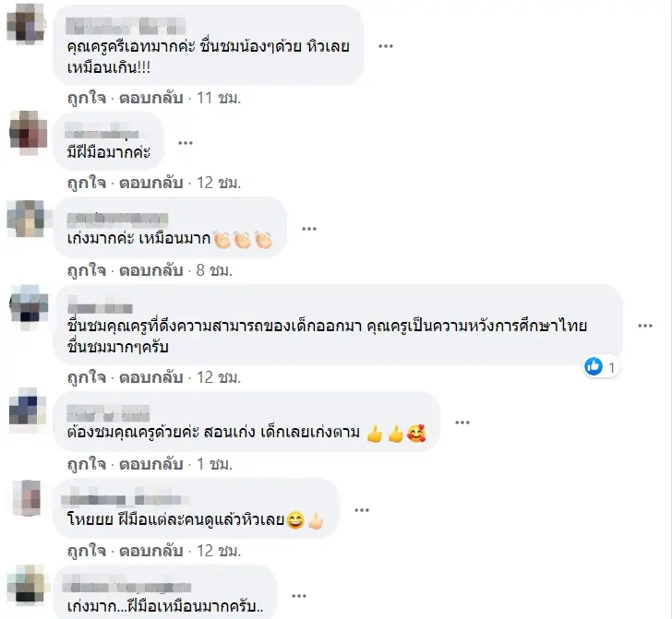Click the '11 ชม.' timestamp of the first comment

tap(219, 98)
